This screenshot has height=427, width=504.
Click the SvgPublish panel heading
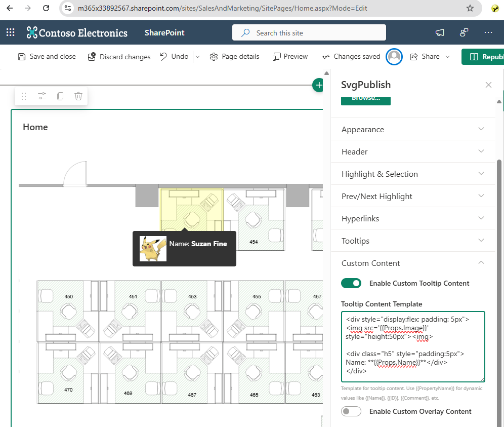point(366,85)
